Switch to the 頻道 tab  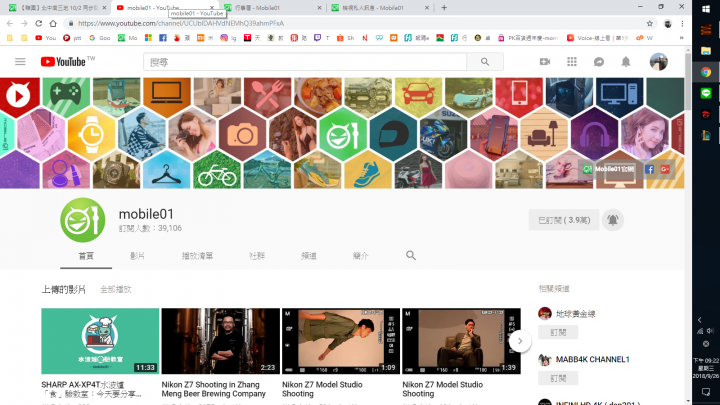point(309,256)
